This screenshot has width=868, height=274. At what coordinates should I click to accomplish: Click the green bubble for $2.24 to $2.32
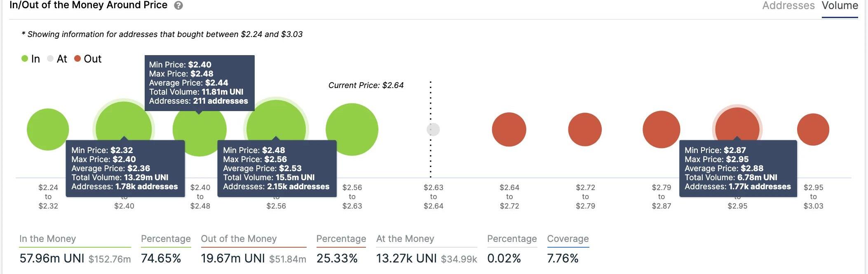pos(48,129)
